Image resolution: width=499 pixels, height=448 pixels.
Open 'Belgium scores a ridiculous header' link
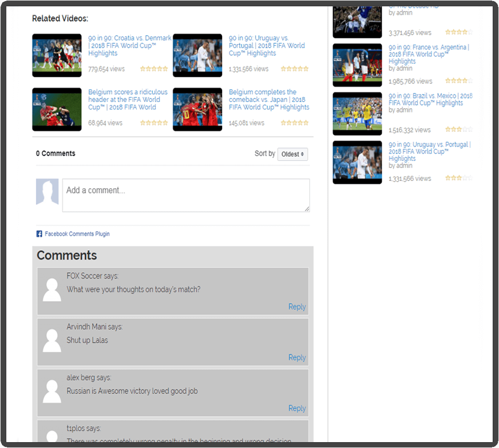point(128,99)
